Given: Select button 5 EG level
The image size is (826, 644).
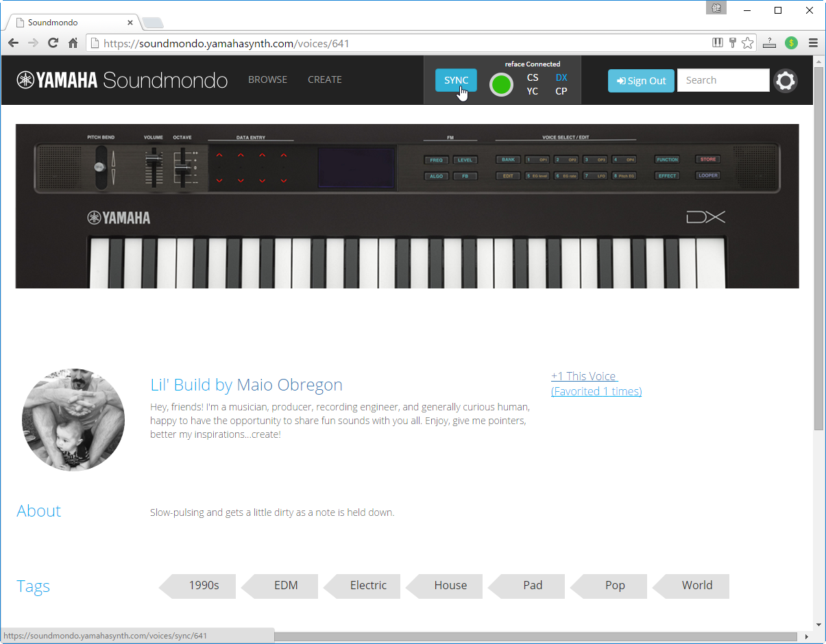Looking at the screenshot, I should coord(537,176).
